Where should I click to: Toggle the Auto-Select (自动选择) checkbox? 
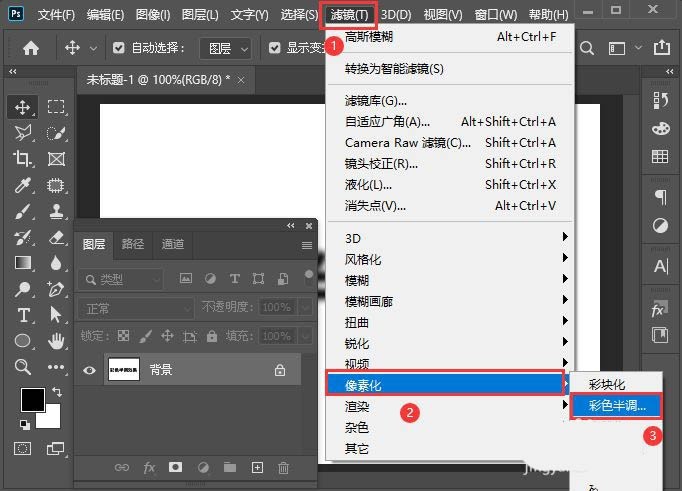(118, 48)
